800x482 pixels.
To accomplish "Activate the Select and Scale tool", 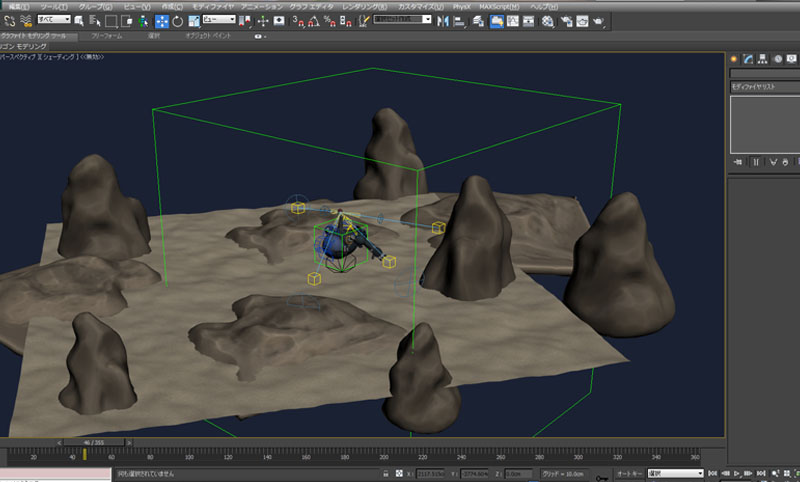I will 194,21.
